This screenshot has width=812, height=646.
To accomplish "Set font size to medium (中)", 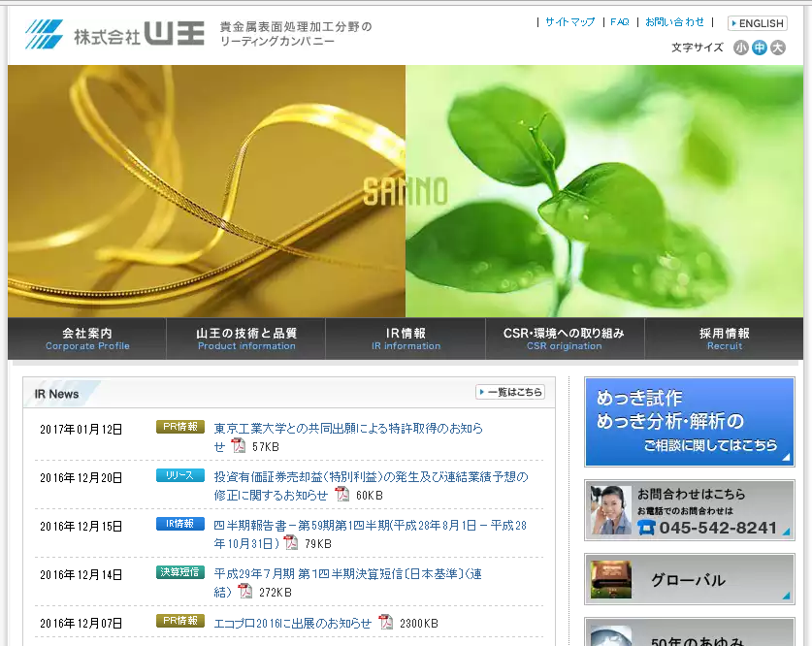I will click(760, 48).
